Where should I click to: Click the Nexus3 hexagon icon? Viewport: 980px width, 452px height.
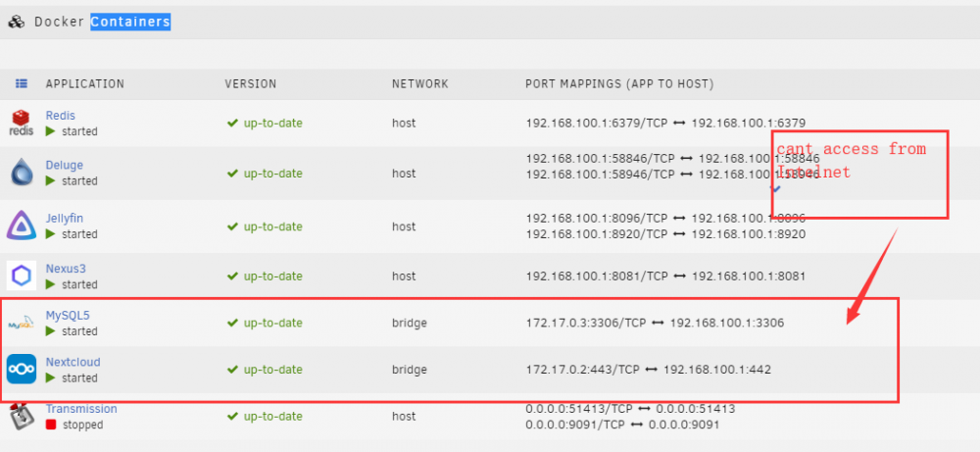pos(22,276)
